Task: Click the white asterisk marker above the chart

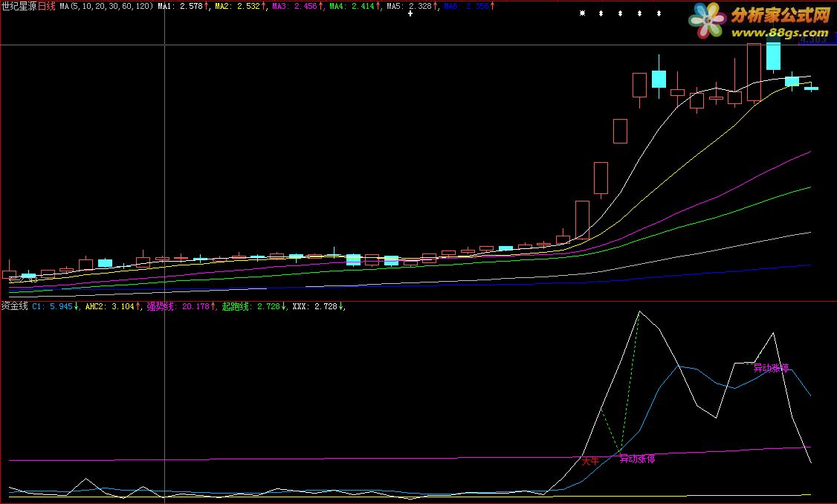Action: [x=582, y=13]
